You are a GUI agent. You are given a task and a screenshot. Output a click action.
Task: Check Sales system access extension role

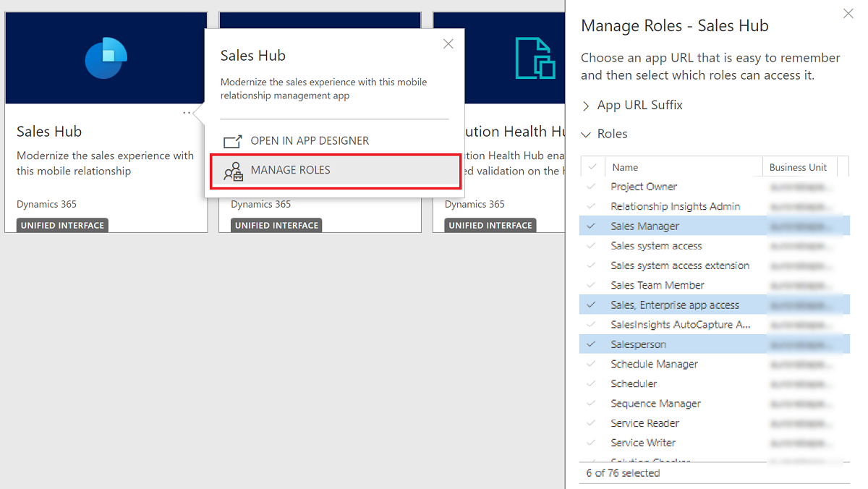click(592, 265)
